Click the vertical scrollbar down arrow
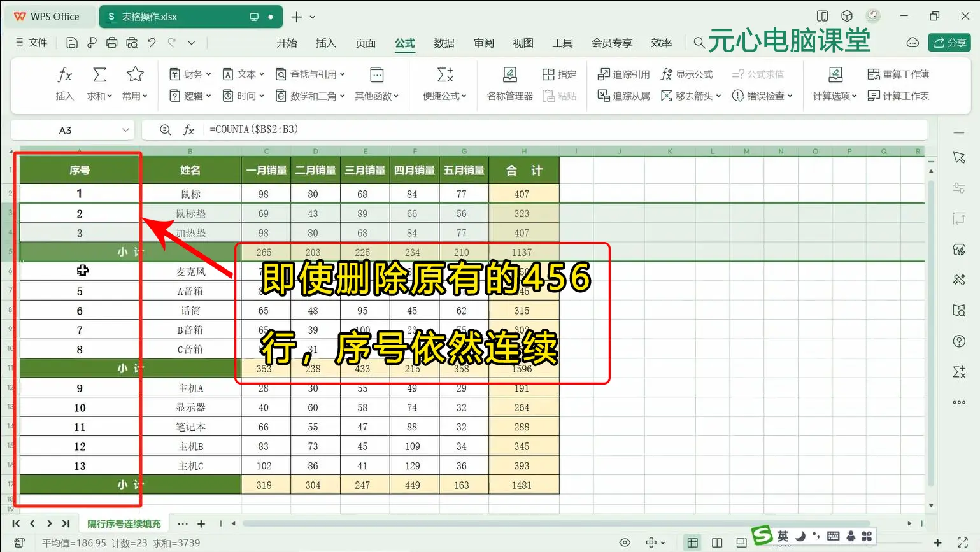Image resolution: width=980 pixels, height=552 pixels. [931, 506]
